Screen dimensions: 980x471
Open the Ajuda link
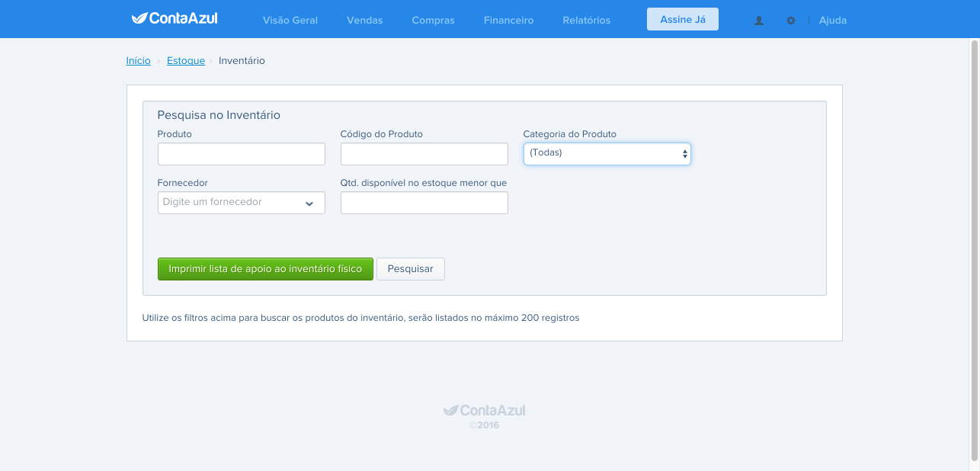coord(833,21)
